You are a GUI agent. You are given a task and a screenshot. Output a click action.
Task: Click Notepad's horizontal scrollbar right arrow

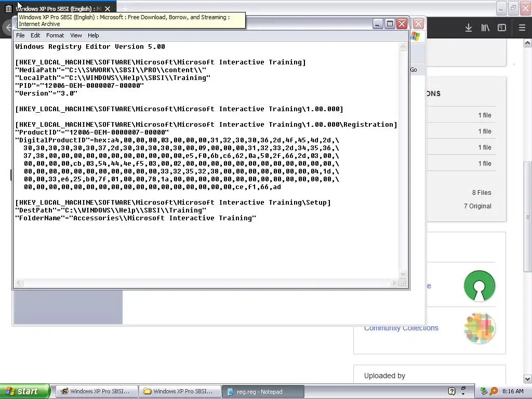394,283
